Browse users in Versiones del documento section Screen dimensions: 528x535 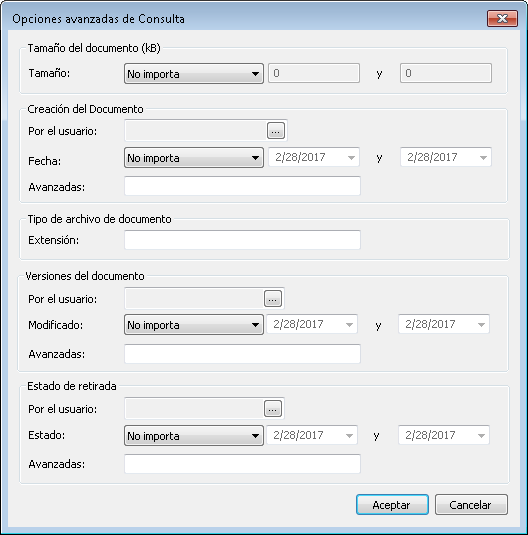[273, 299]
